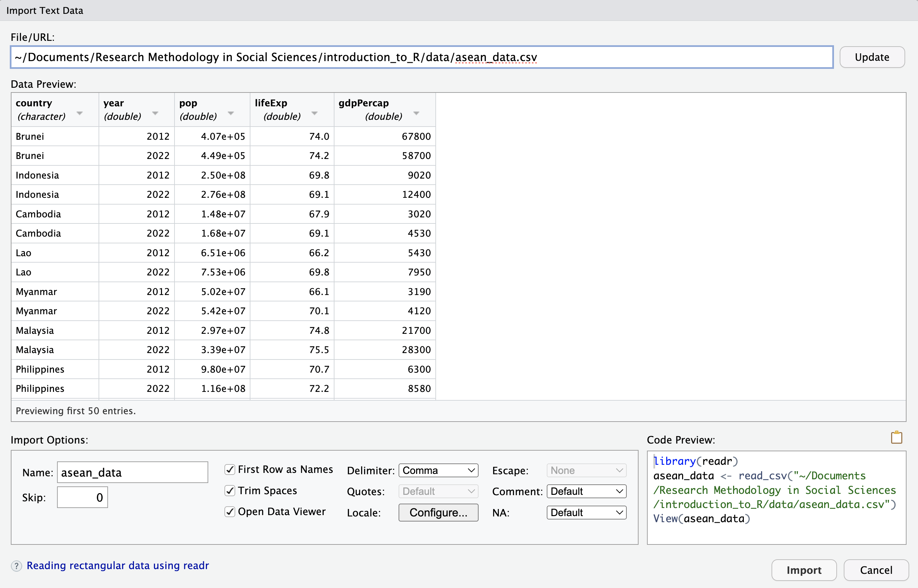The height and width of the screenshot is (588, 918).
Task: Click Philippines gdpPercap value 8580
Action: 419,389
